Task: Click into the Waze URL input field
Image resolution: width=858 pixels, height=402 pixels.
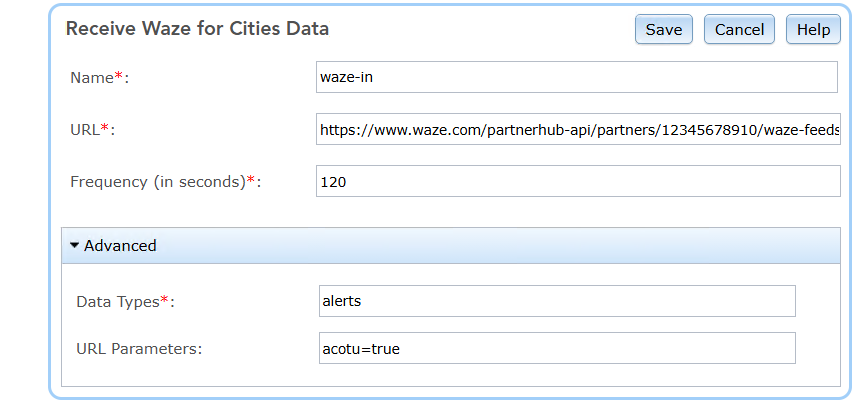Action: [x=578, y=129]
